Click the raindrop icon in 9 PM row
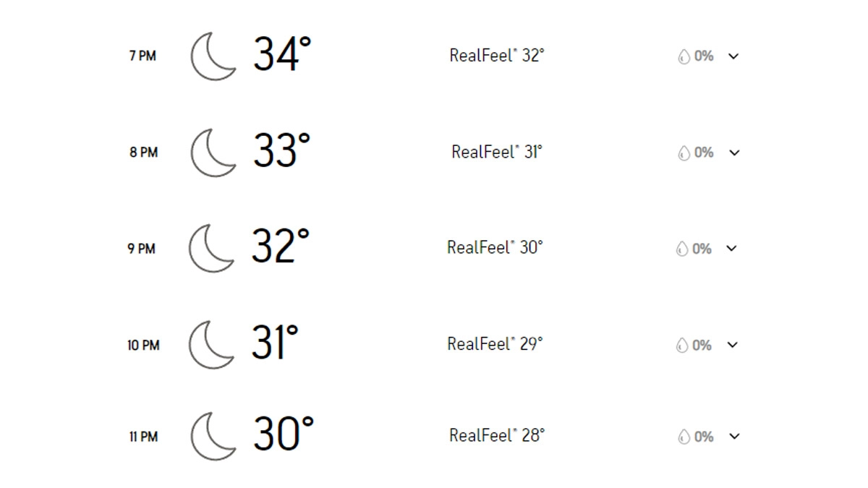This screenshot has height=488, width=868. [681, 249]
